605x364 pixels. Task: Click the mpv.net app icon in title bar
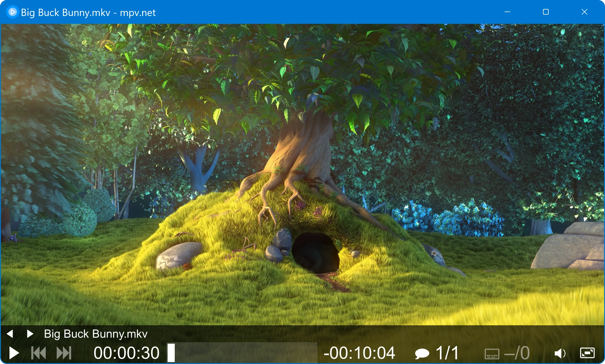click(x=12, y=12)
